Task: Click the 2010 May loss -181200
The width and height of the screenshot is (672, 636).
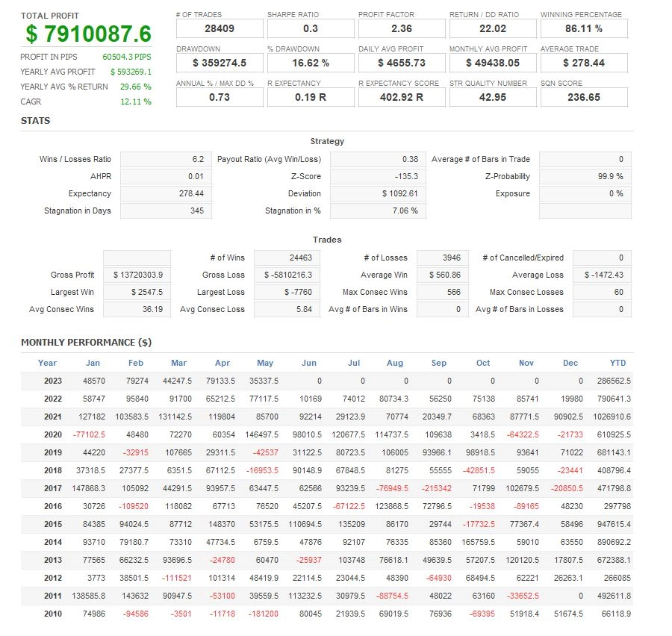Action: click(x=263, y=614)
